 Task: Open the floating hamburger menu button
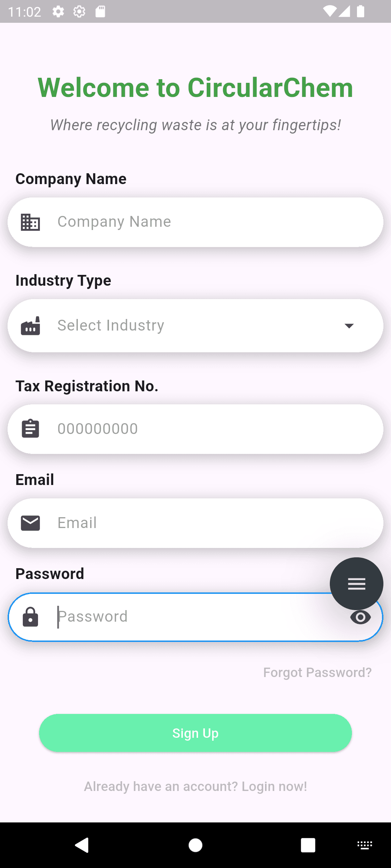(x=356, y=584)
